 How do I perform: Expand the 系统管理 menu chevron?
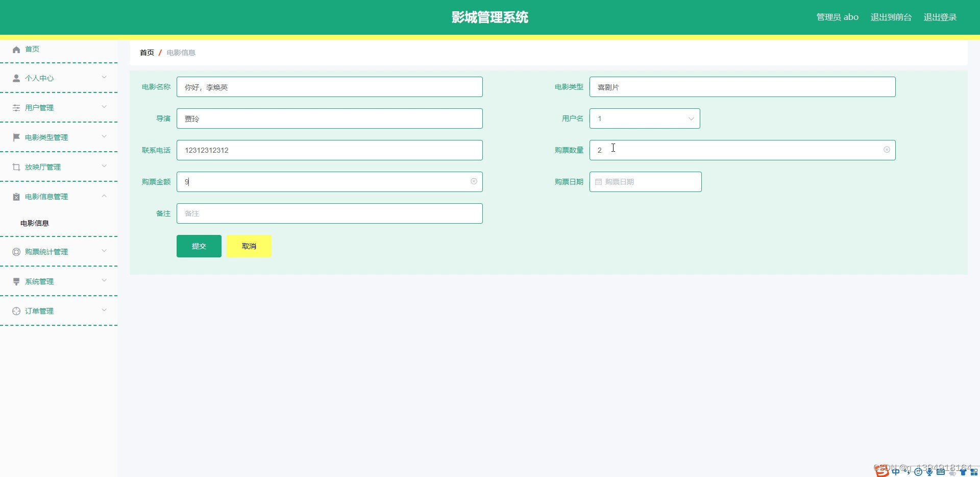coord(104,281)
